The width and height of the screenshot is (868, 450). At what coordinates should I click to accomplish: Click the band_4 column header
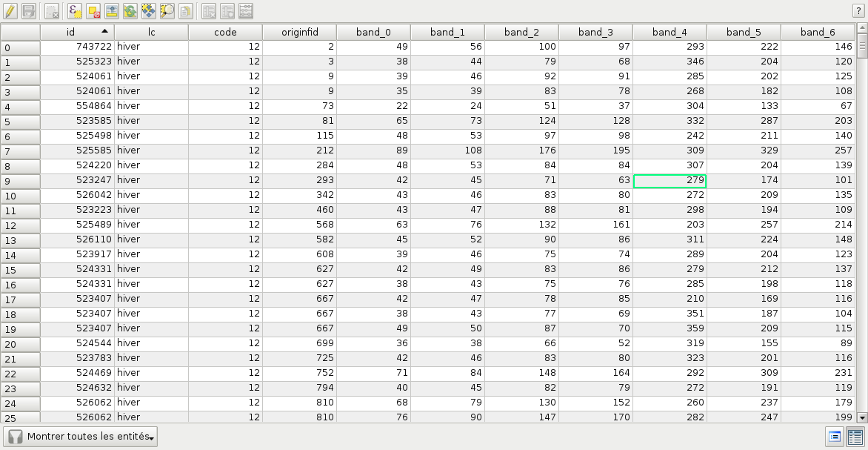click(670, 32)
